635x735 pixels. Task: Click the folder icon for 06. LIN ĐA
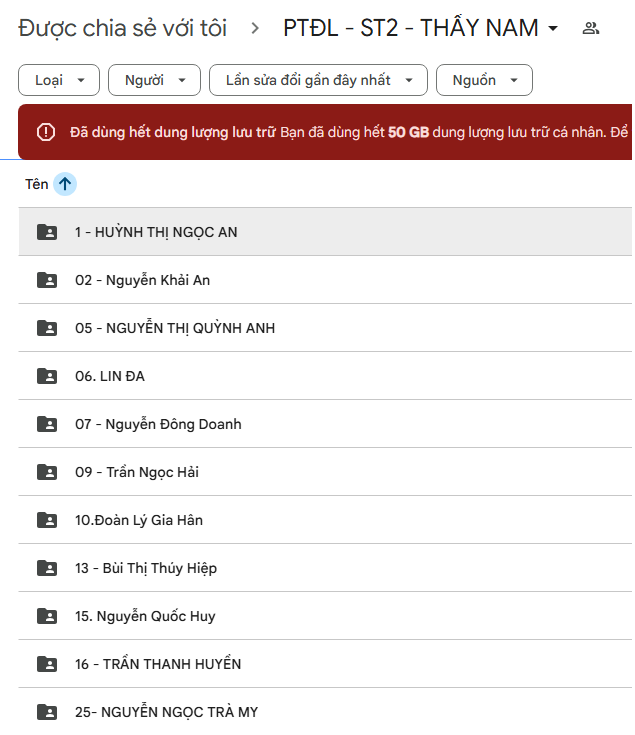(x=47, y=376)
